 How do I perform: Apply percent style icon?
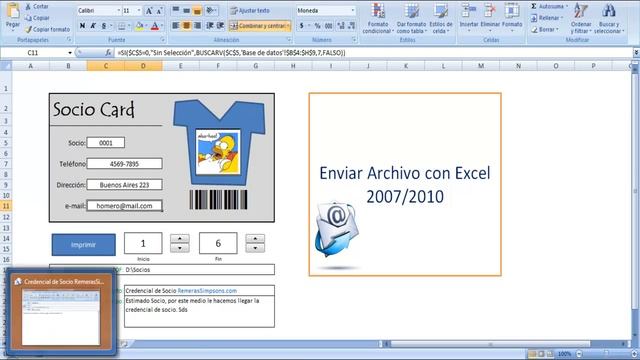[318, 26]
